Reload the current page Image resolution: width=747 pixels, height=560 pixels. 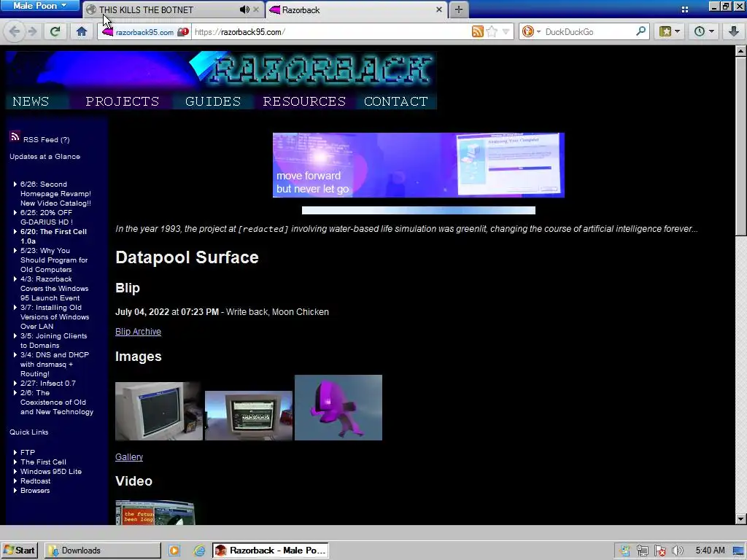point(55,32)
